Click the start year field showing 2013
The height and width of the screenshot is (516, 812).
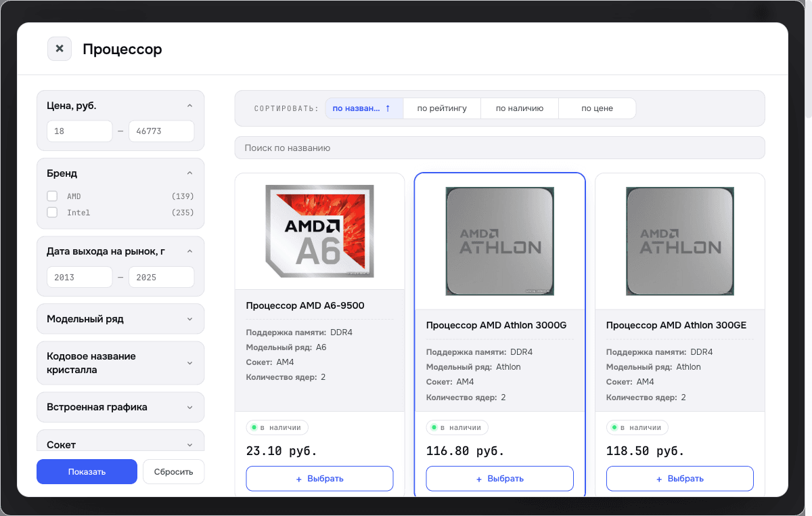(x=79, y=277)
